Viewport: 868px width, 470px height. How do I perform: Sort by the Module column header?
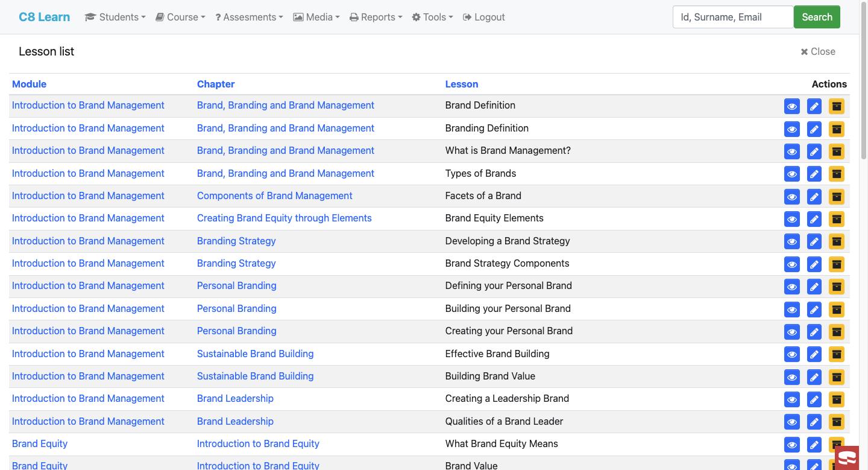pyautogui.click(x=29, y=84)
